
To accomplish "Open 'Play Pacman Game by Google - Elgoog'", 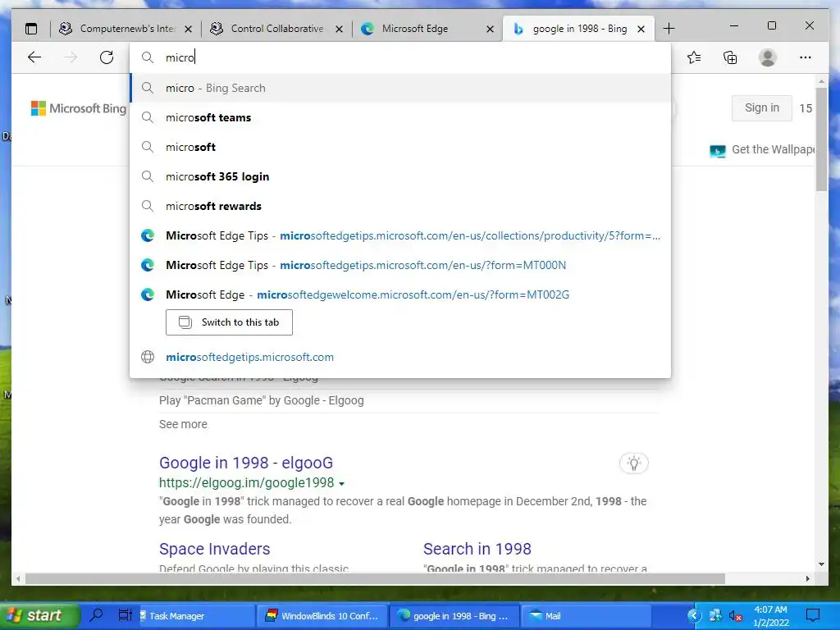I will [x=262, y=400].
